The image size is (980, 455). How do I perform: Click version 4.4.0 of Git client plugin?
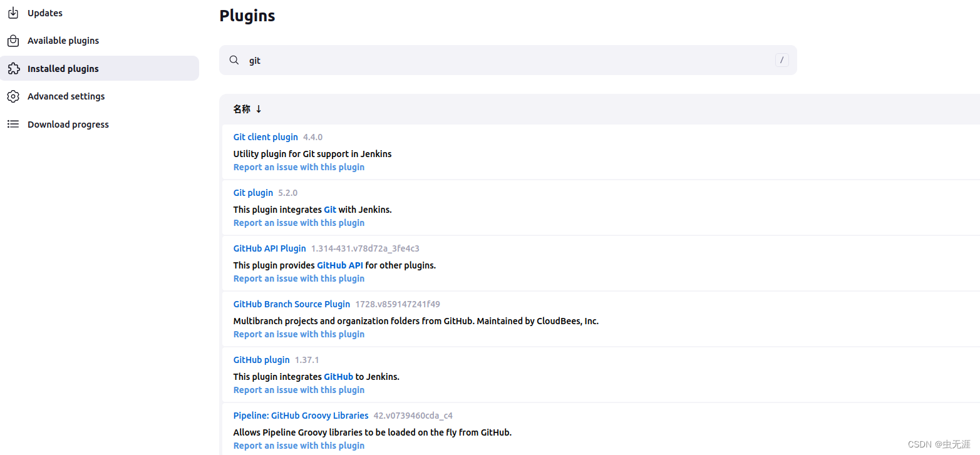(x=313, y=137)
